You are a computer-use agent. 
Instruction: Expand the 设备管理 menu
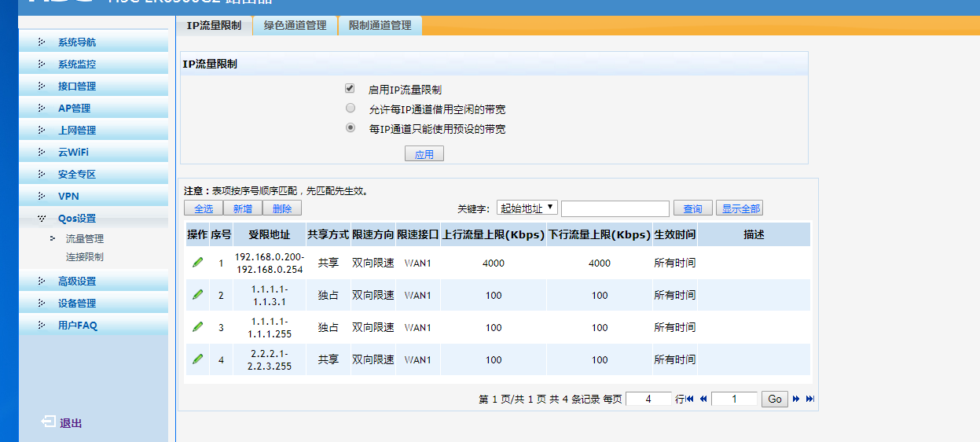pos(94,304)
